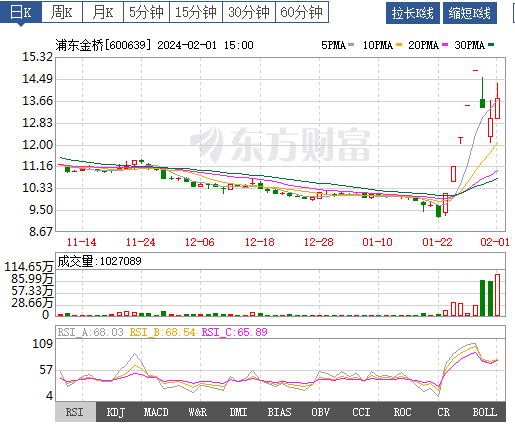Click the RSI_C:65.89 readout
This screenshot has height=432, width=515.
coord(235,332)
